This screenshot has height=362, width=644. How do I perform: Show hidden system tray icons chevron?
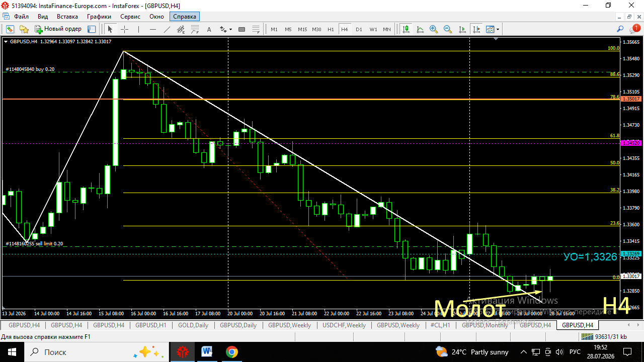524,352
